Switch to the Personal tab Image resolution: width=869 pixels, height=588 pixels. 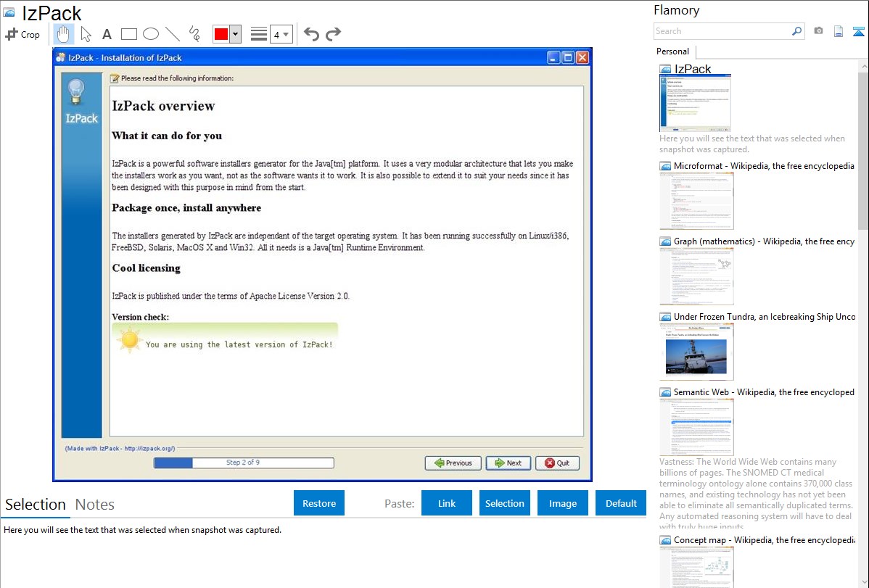[673, 51]
